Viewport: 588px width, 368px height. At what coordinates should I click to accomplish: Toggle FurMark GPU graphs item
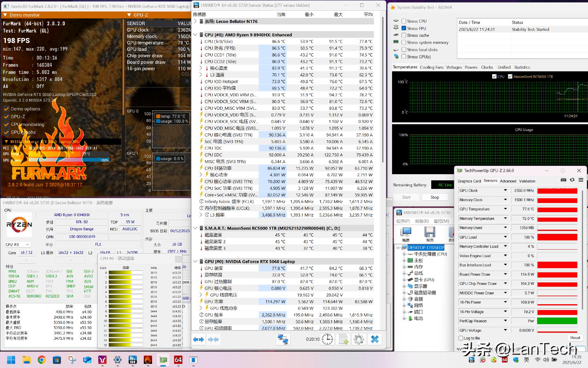pos(20,132)
